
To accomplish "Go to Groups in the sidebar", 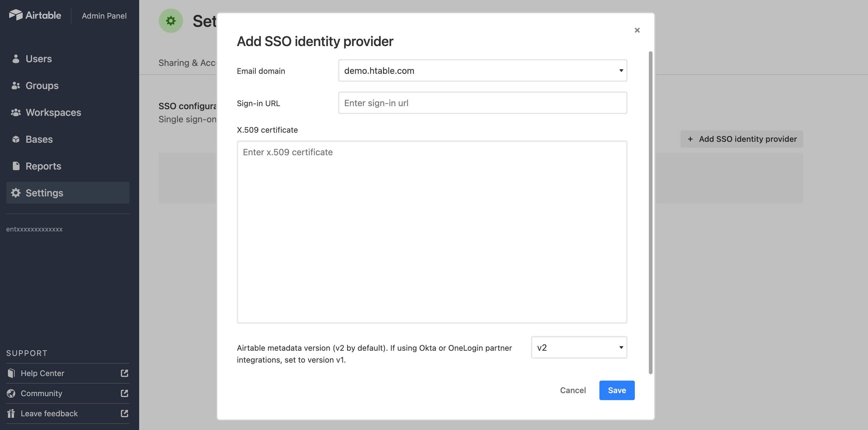I will [x=67, y=85].
